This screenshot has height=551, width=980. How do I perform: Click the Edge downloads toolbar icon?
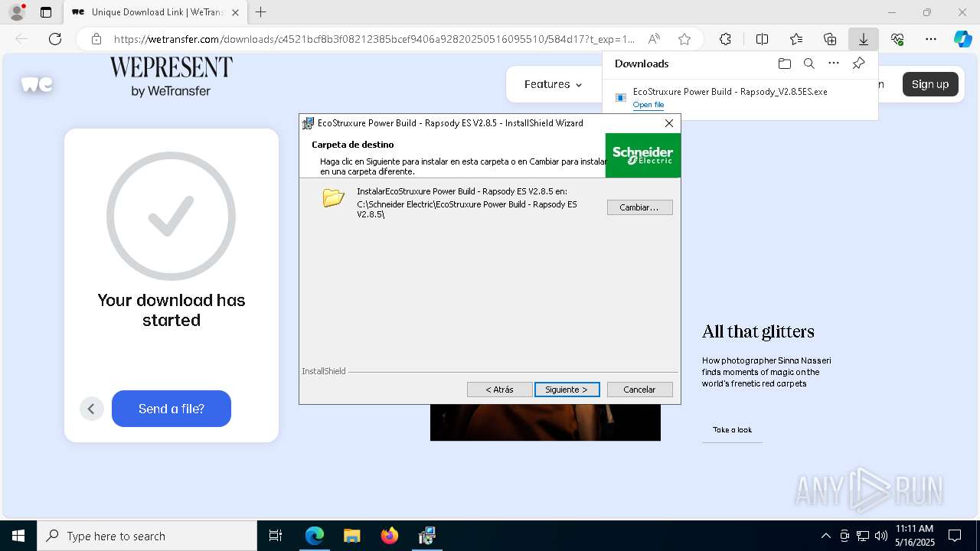pyautogui.click(x=863, y=39)
